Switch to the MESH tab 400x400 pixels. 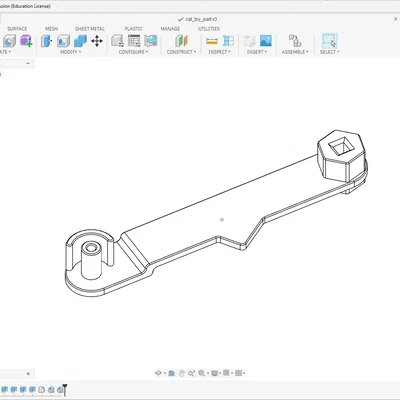(x=51, y=29)
